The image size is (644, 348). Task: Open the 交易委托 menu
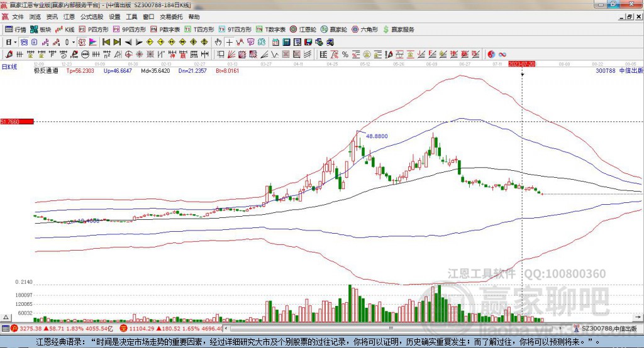[171, 17]
